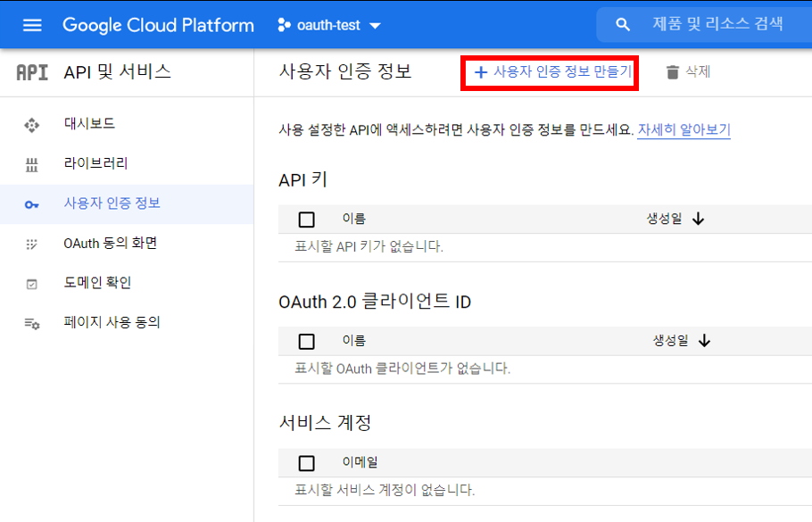Click the API 키 section heading

303,180
